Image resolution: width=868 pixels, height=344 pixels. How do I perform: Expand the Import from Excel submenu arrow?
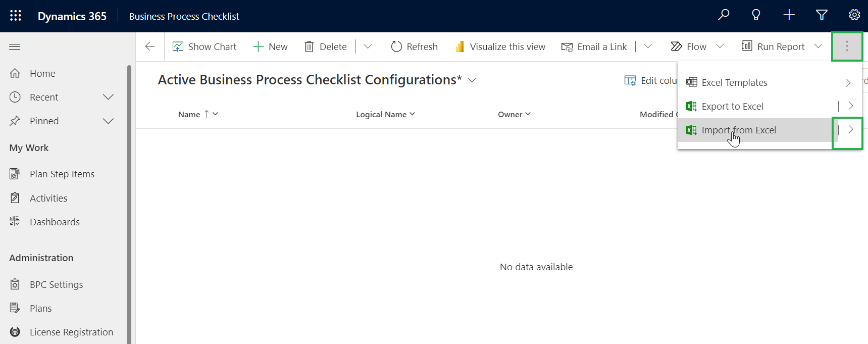(x=851, y=130)
